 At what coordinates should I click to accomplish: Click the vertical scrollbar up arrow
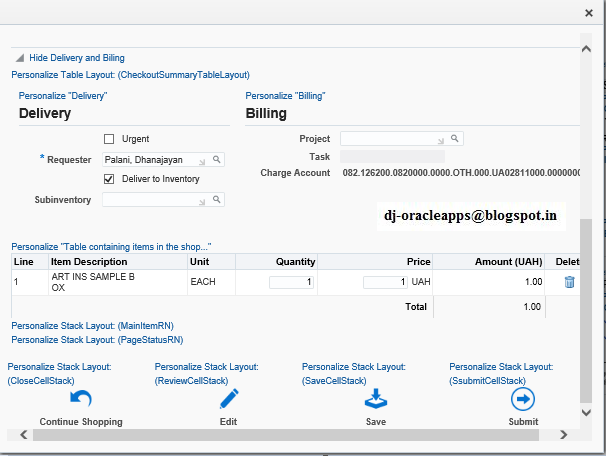[586, 49]
